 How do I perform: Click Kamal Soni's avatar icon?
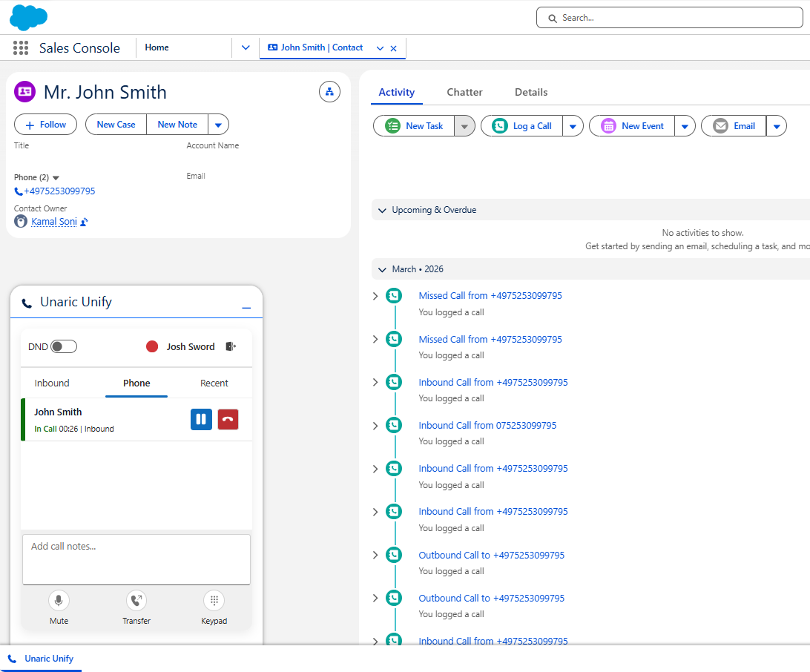21,222
